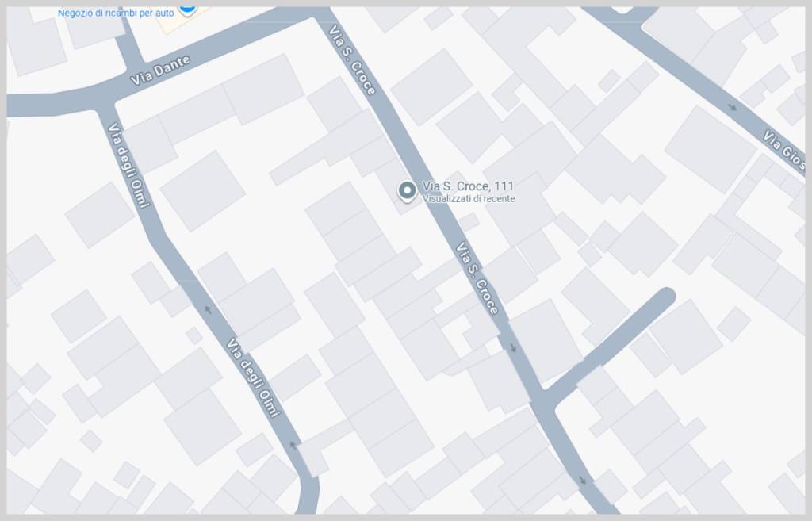Select the lower Via degli Olmi street label

253,377
